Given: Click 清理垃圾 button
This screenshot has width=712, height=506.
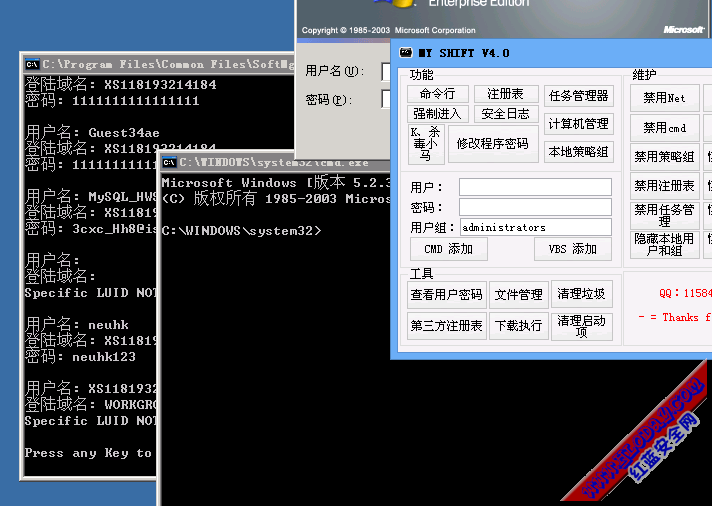Looking at the screenshot, I should [x=582, y=294].
